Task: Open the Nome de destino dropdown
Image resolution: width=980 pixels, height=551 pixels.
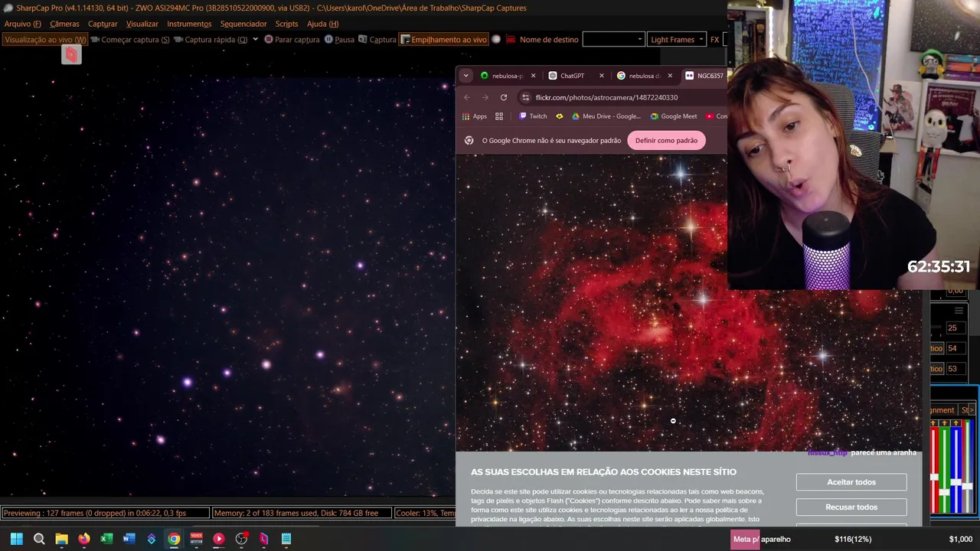Action: pyautogui.click(x=613, y=40)
